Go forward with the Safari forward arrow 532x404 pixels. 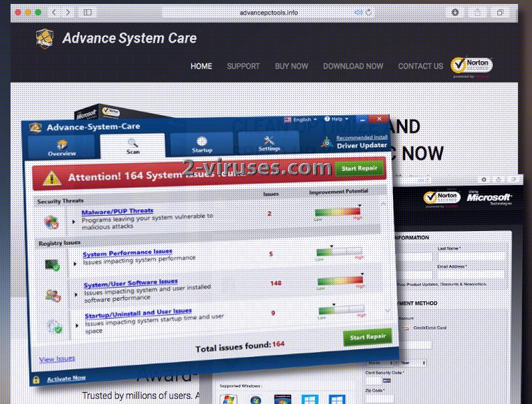[x=68, y=13]
